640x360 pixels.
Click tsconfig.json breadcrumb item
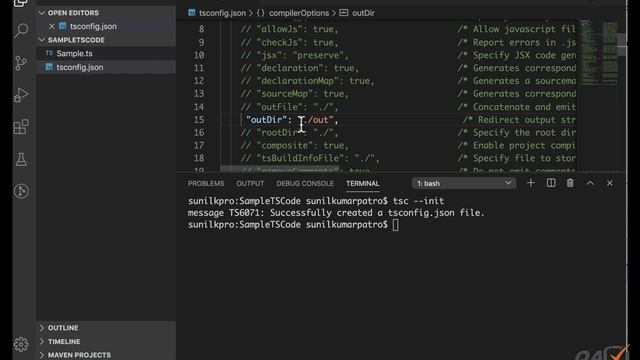(222, 13)
